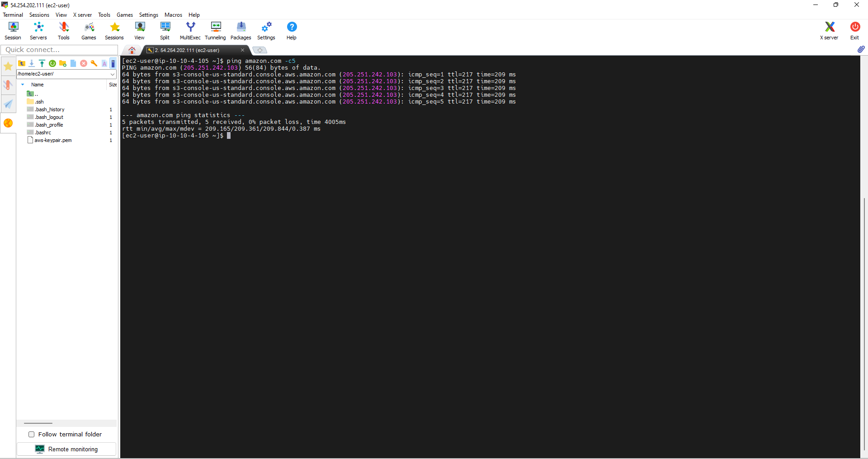Open the Macros menu
Viewport: 868px width, 459px height.
coord(173,15)
